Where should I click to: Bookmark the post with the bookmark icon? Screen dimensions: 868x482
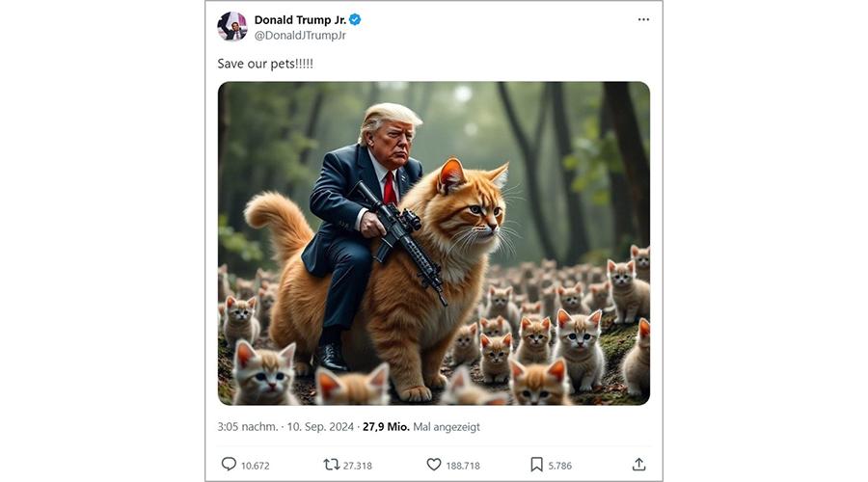536,465
